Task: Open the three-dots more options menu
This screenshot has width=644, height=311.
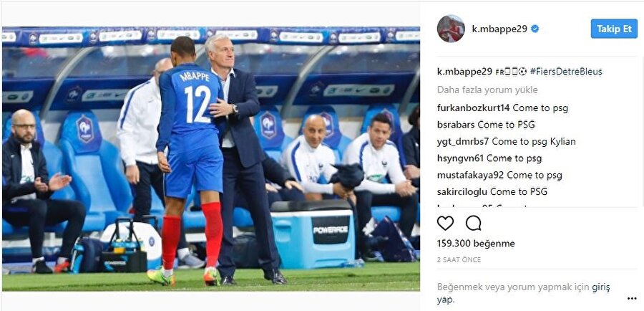Action: pyautogui.click(x=632, y=299)
